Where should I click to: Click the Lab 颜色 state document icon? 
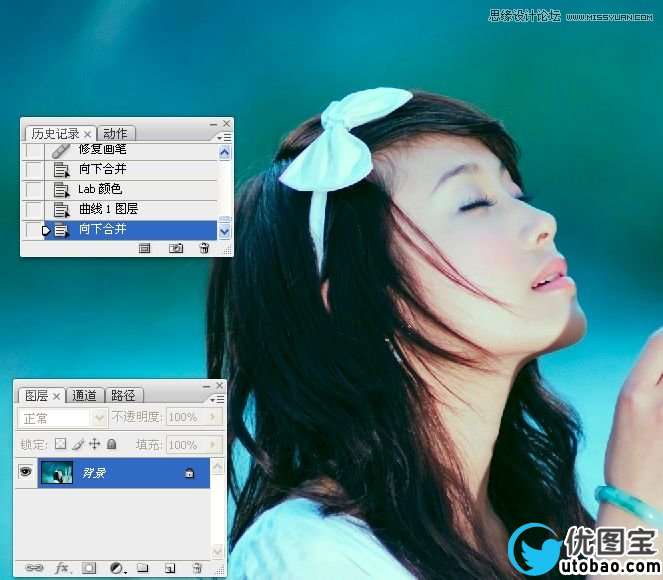(x=61, y=190)
